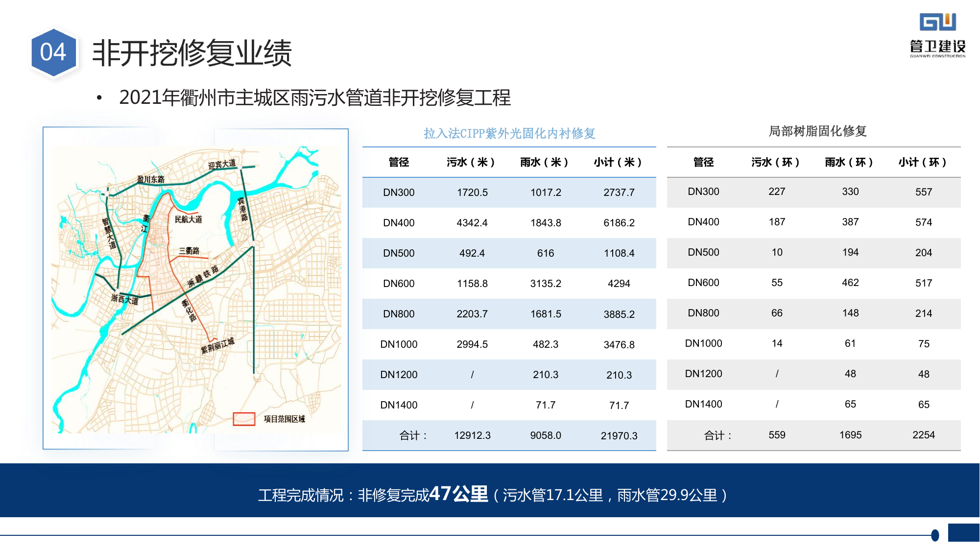
Task: Click the title 非开挖修复业绩
Action: [191, 53]
